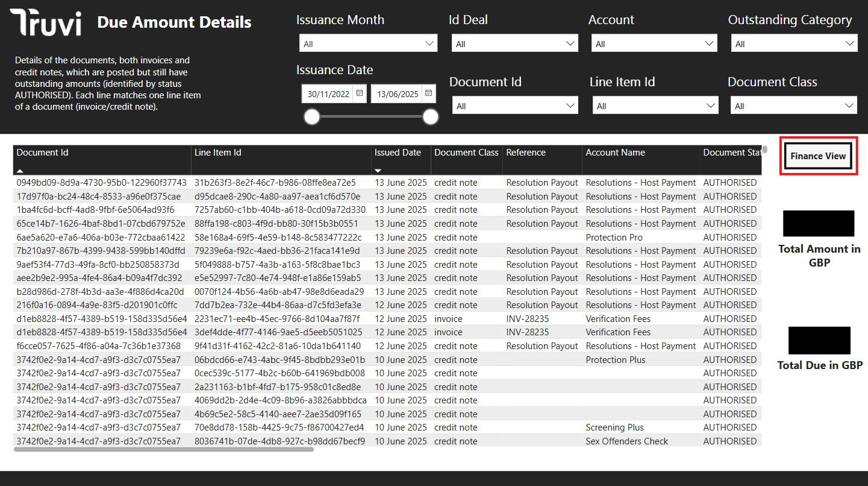Viewport: 868px width, 486px height.
Task: Select the INV-28235 reference cell
Action: (x=527, y=319)
